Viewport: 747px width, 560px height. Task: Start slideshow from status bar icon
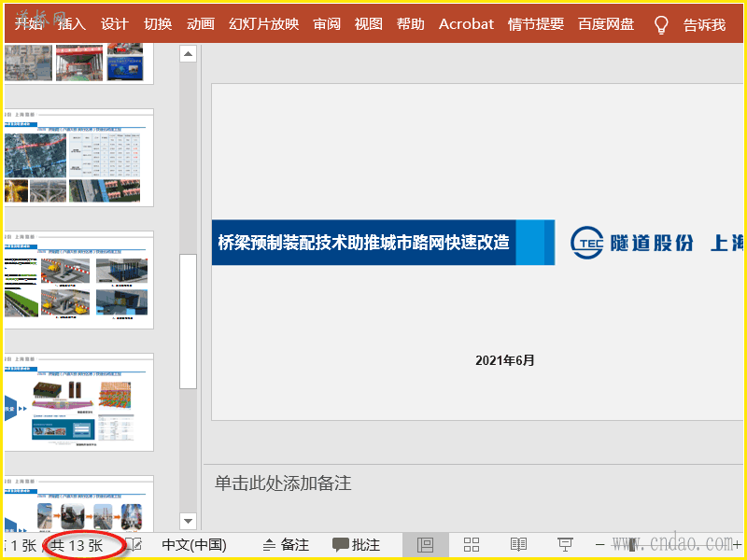tap(565, 545)
